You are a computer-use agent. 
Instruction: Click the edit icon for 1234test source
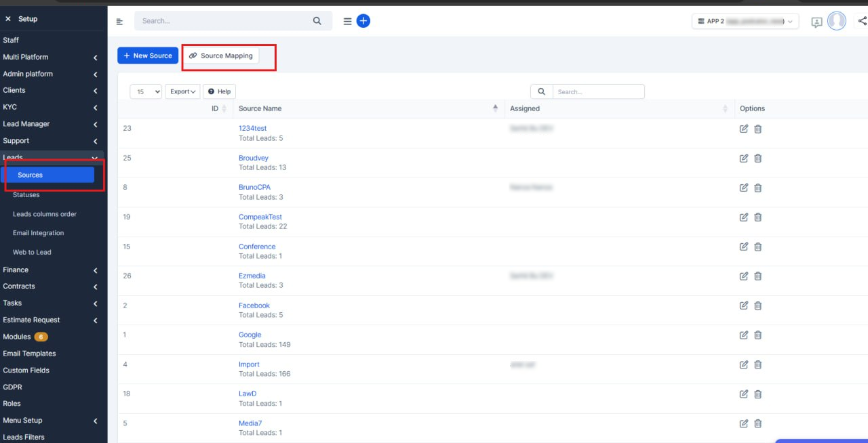coord(744,129)
